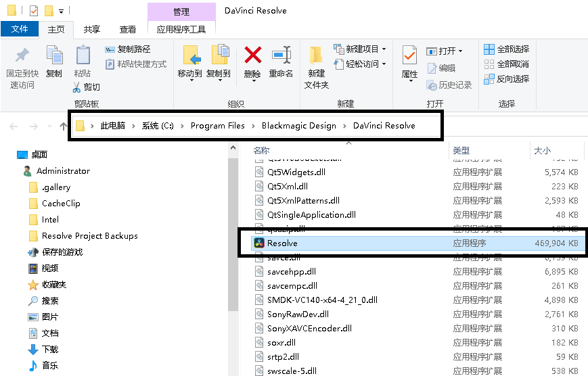The image size is (588, 376).
Task: Click the Back navigation arrow
Action: 14,126
